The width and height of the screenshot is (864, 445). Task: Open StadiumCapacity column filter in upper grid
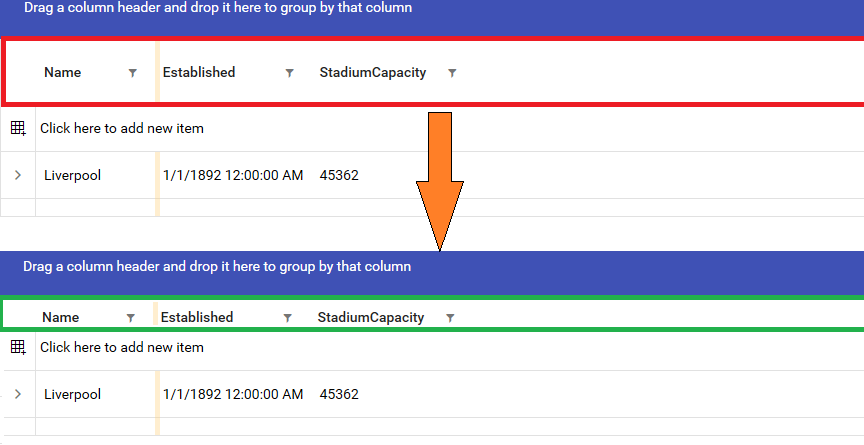pos(452,73)
